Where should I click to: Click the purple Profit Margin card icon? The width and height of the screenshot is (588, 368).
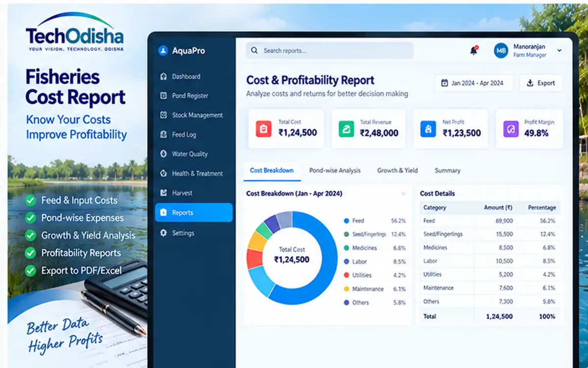click(511, 129)
